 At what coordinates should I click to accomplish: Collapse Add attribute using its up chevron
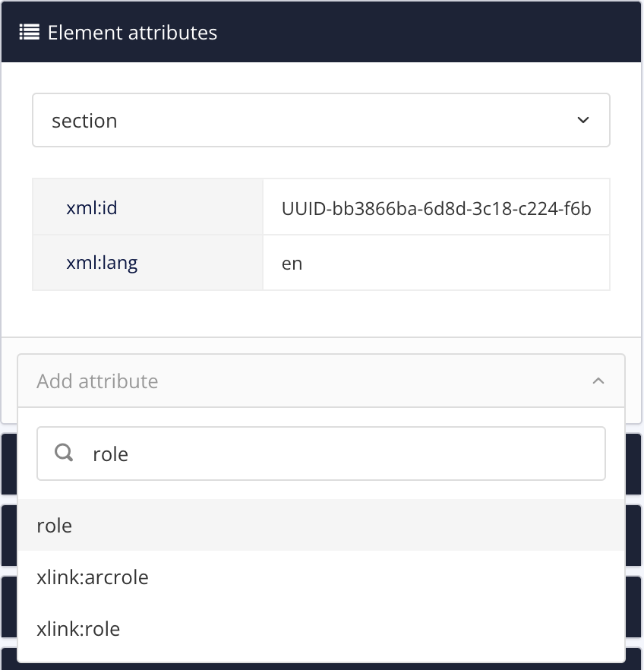click(598, 381)
